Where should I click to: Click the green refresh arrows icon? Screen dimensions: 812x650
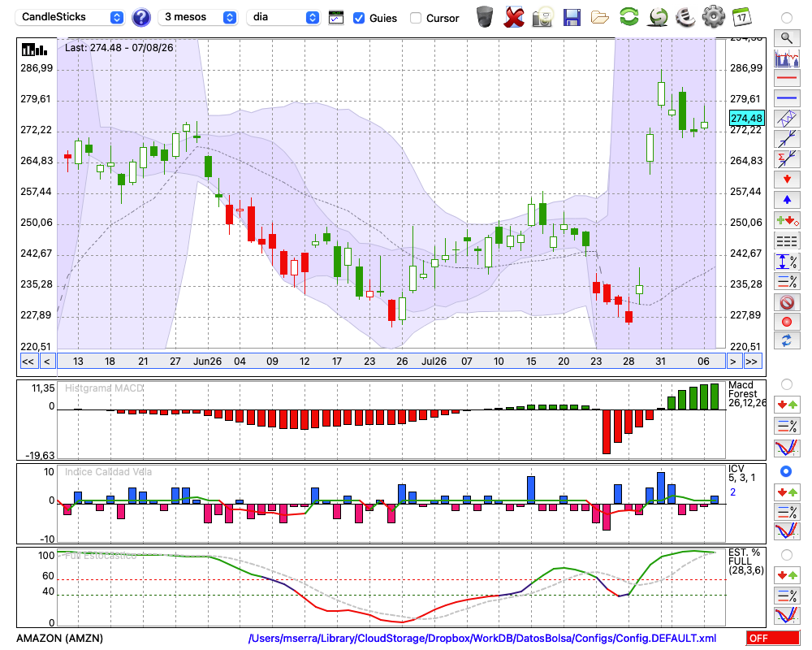[x=628, y=17]
